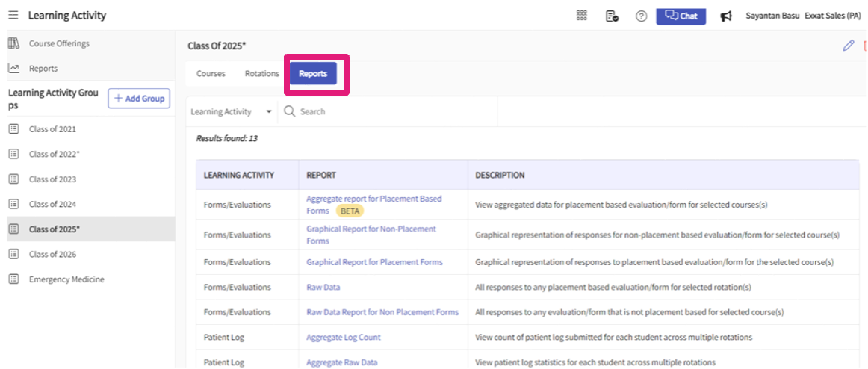Open the Chat button
Viewport: 868px width, 369px height.
tap(681, 16)
